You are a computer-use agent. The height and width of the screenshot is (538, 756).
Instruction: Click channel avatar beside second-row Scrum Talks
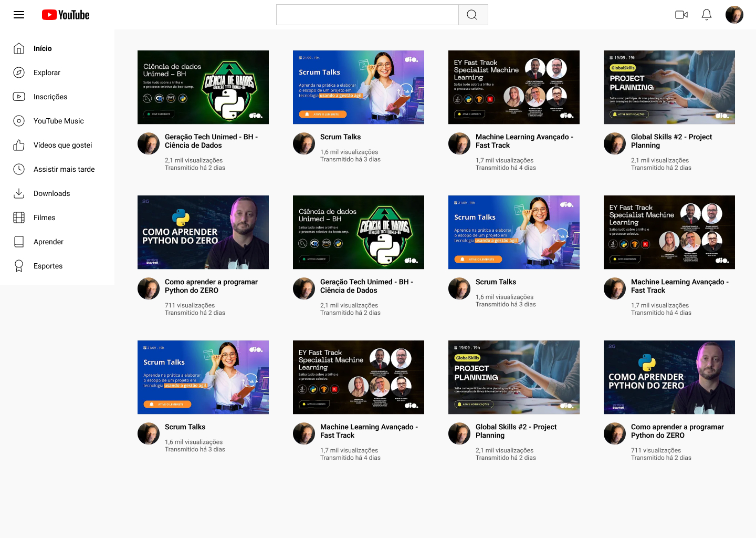click(459, 288)
